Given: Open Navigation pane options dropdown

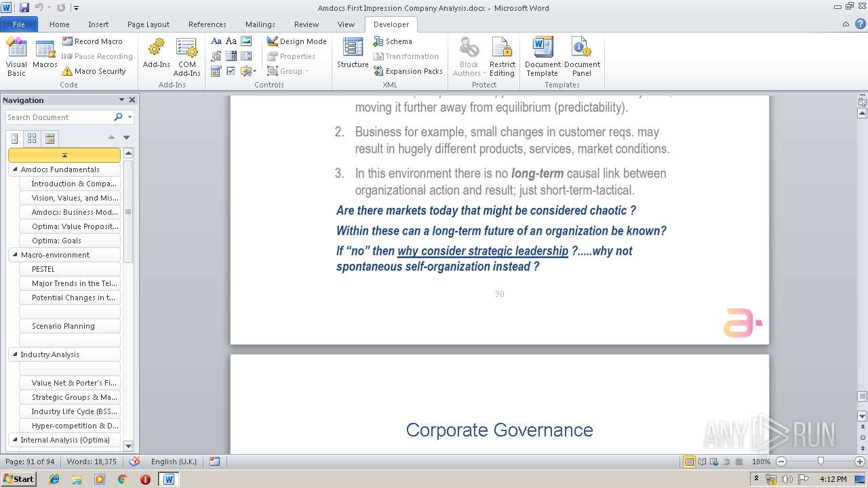Looking at the screenshot, I should click(x=121, y=100).
